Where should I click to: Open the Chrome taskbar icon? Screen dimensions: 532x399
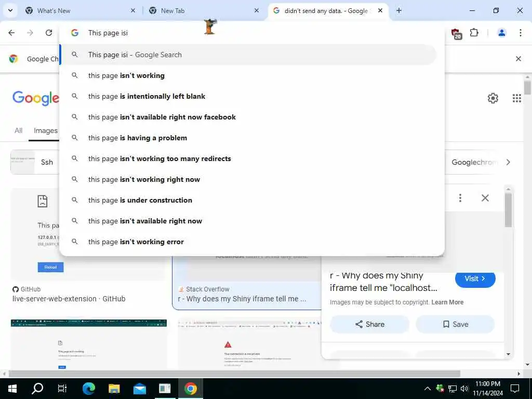[x=190, y=389]
